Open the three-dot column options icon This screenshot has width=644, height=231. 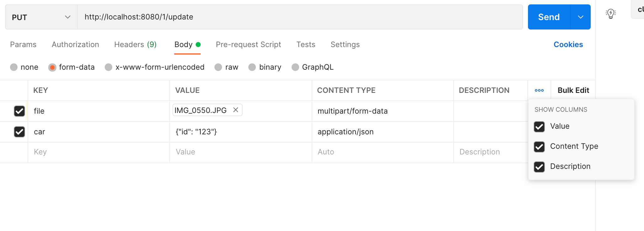(x=539, y=90)
